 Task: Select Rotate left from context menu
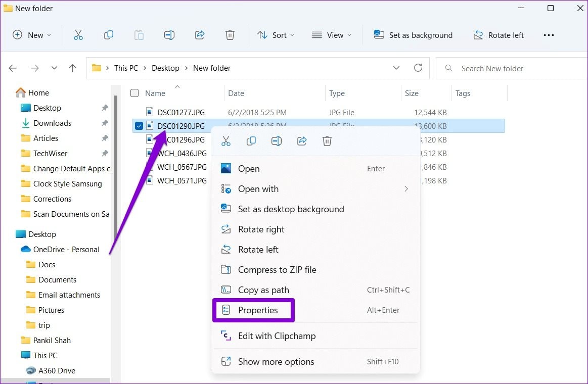pos(316,250)
